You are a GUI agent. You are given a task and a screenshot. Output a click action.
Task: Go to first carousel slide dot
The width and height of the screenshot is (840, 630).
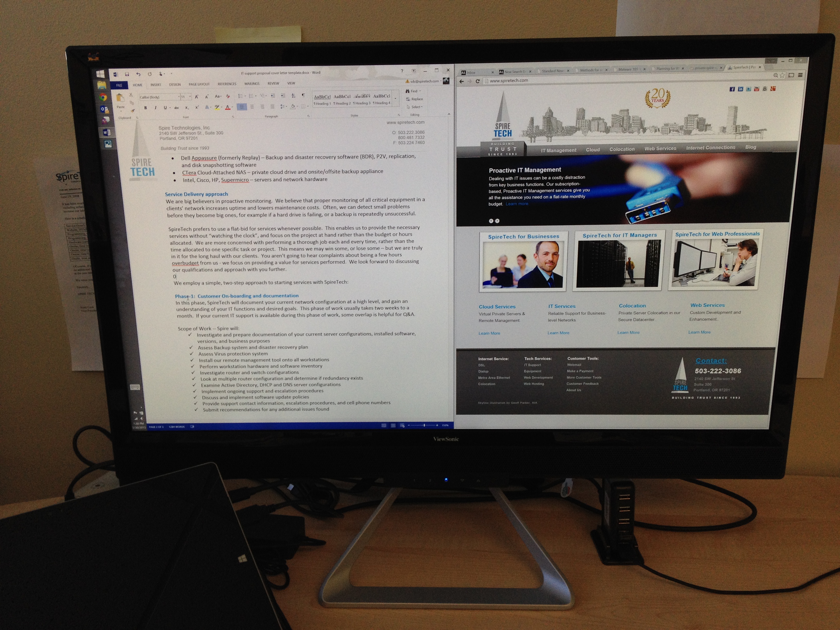coord(491,221)
